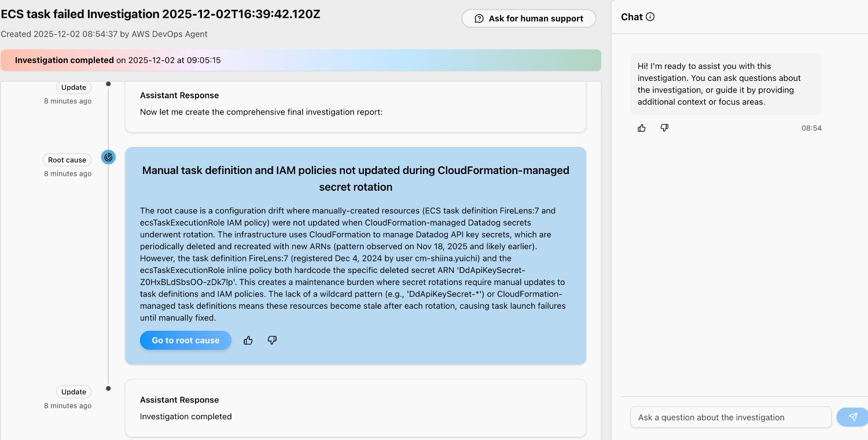The height and width of the screenshot is (440, 868).
Task: Click the send message arrow icon
Action: [852, 417]
